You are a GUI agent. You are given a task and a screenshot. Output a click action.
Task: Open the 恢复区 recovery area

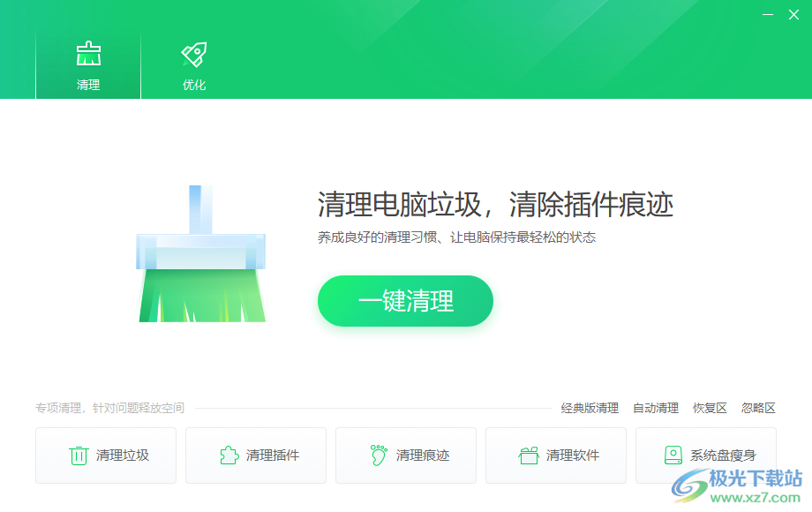coord(710,408)
